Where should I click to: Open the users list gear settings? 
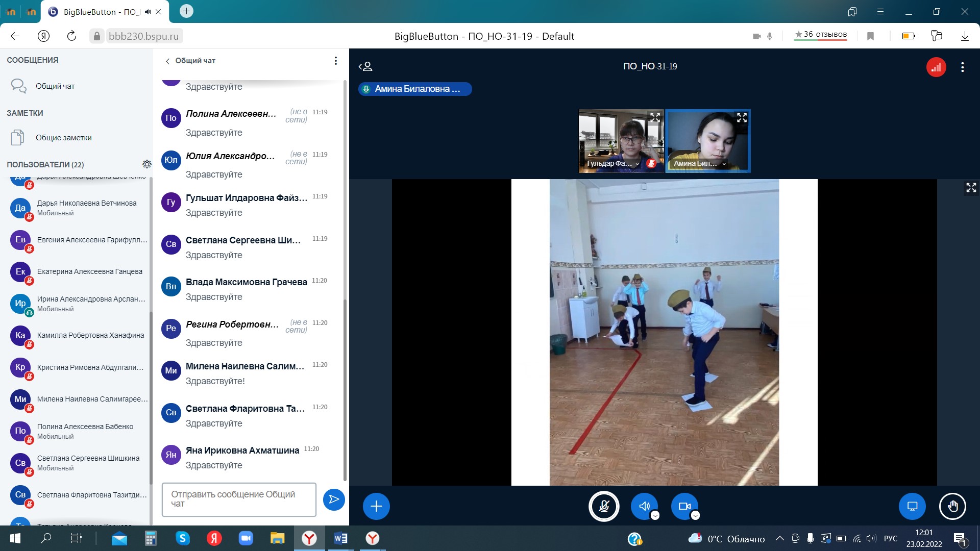[147, 164]
